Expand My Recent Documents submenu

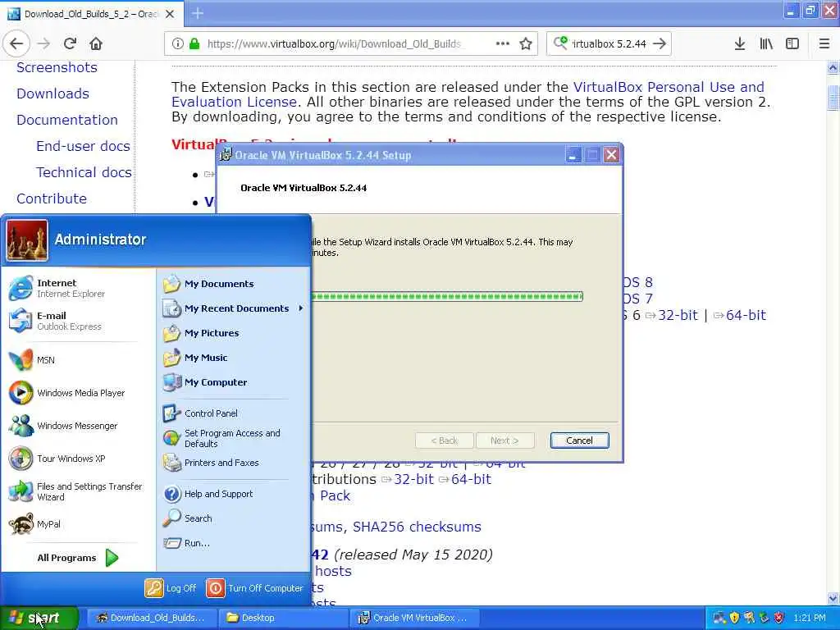(x=234, y=308)
